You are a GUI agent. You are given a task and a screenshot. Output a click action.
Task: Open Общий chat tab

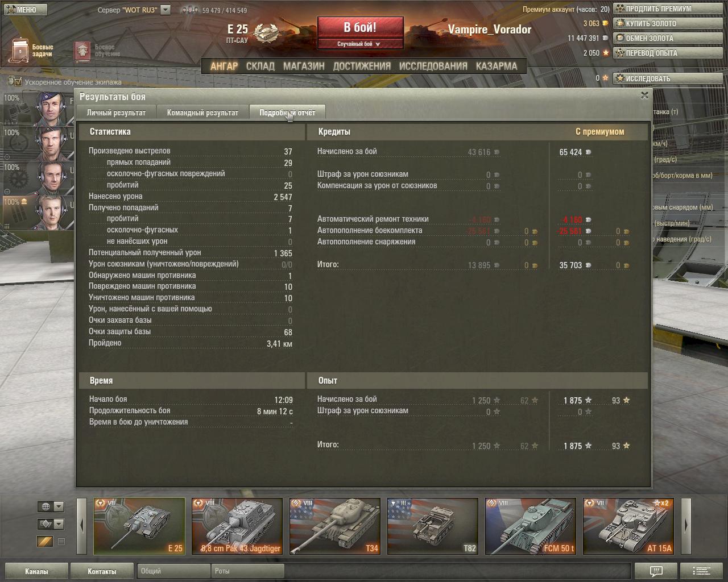point(173,571)
